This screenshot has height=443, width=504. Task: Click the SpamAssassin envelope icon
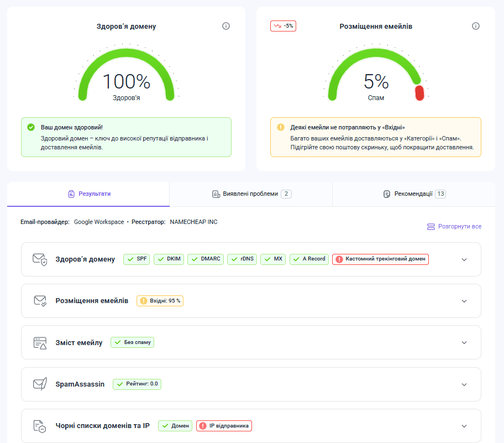pos(39,384)
